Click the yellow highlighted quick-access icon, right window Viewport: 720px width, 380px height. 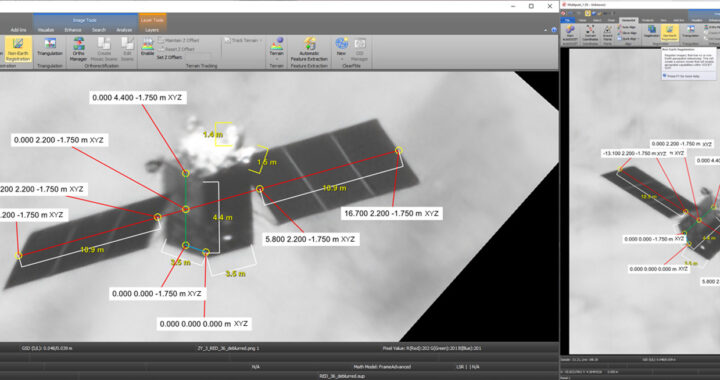588,13
